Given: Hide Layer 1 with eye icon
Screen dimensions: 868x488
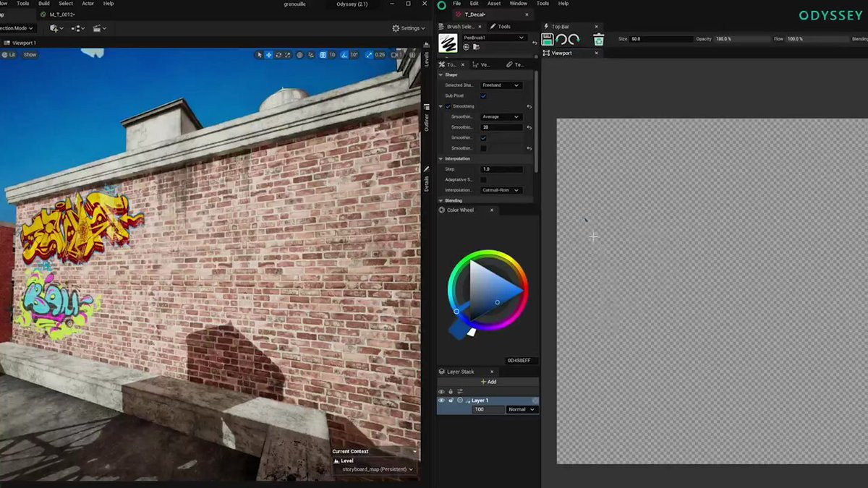Looking at the screenshot, I should pyautogui.click(x=441, y=401).
